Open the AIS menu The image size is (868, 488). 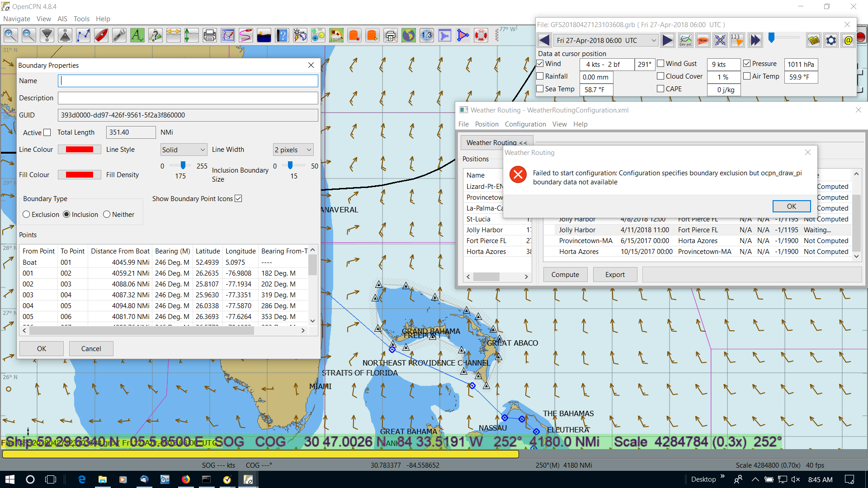62,19
